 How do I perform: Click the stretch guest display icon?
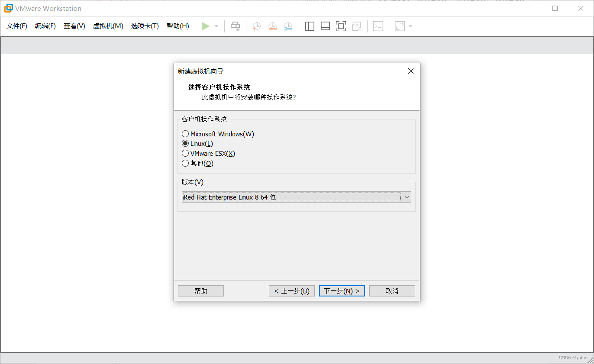(400, 26)
